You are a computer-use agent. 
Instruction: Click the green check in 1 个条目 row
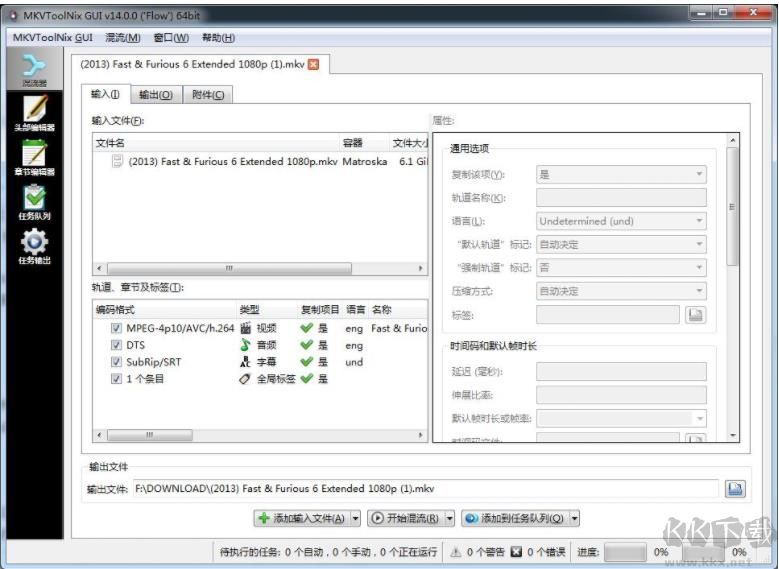pos(307,379)
